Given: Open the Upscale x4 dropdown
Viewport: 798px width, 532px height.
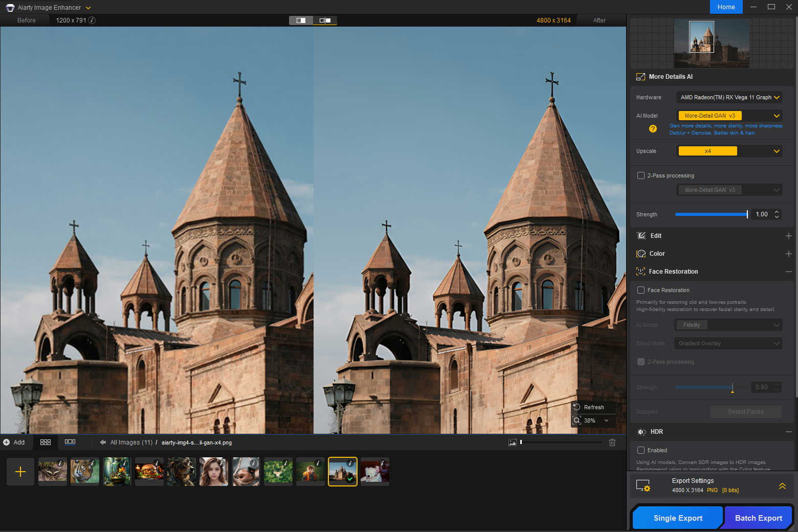Looking at the screenshot, I should (x=729, y=151).
